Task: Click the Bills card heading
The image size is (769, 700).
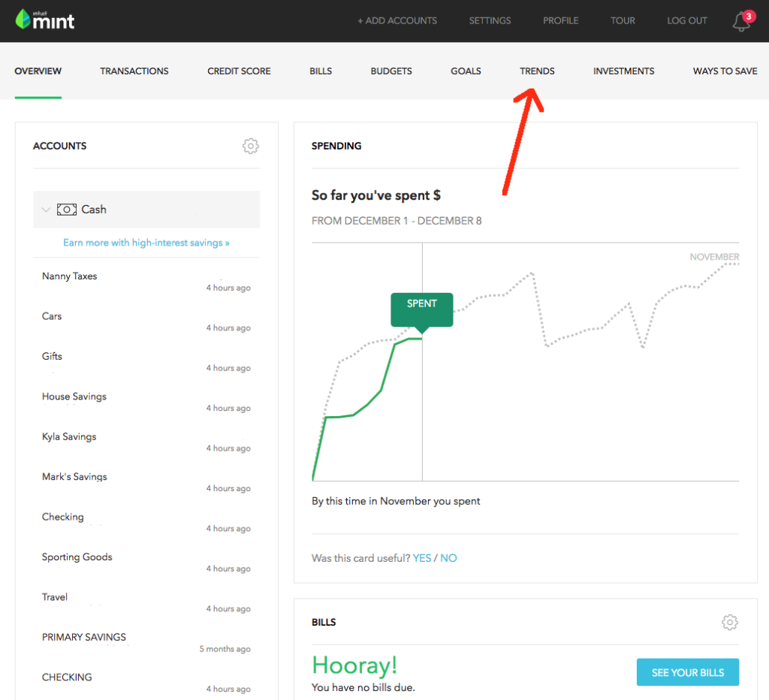Action: (x=324, y=623)
